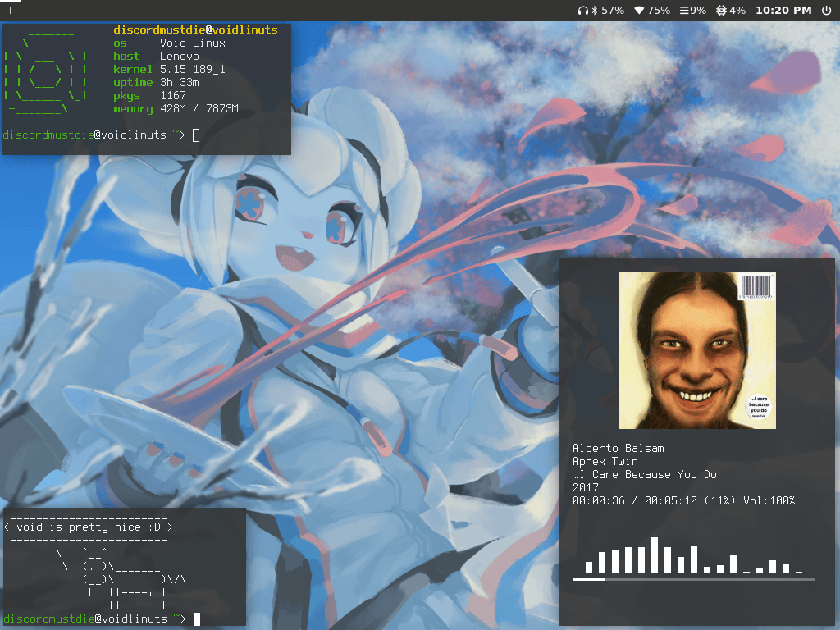The image size is (840, 630).
Task: Open the power menu icon
Action: click(825, 11)
